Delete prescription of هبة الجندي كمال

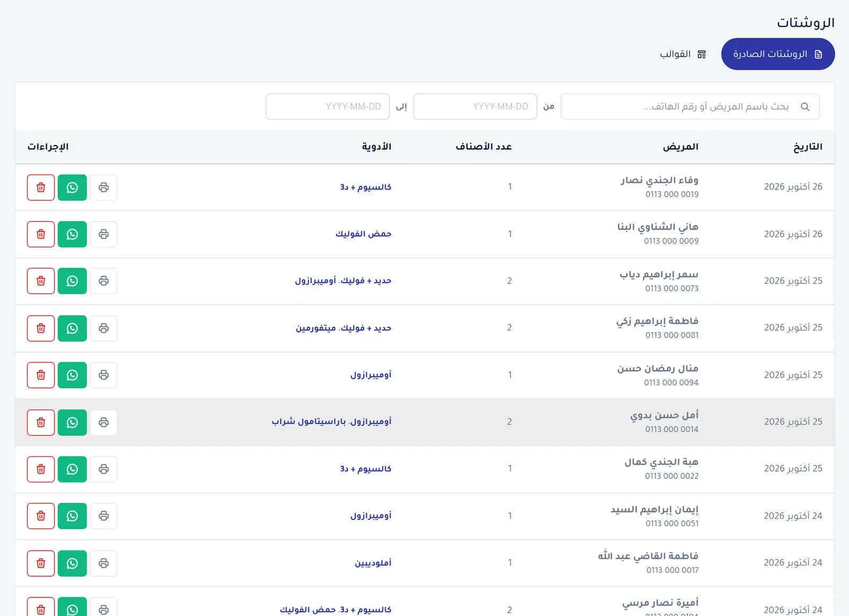click(41, 469)
